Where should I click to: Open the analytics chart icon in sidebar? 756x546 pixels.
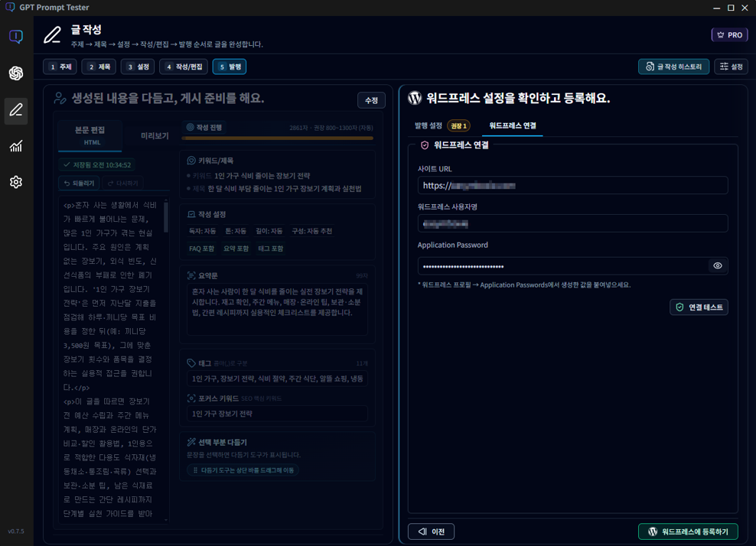coord(15,146)
